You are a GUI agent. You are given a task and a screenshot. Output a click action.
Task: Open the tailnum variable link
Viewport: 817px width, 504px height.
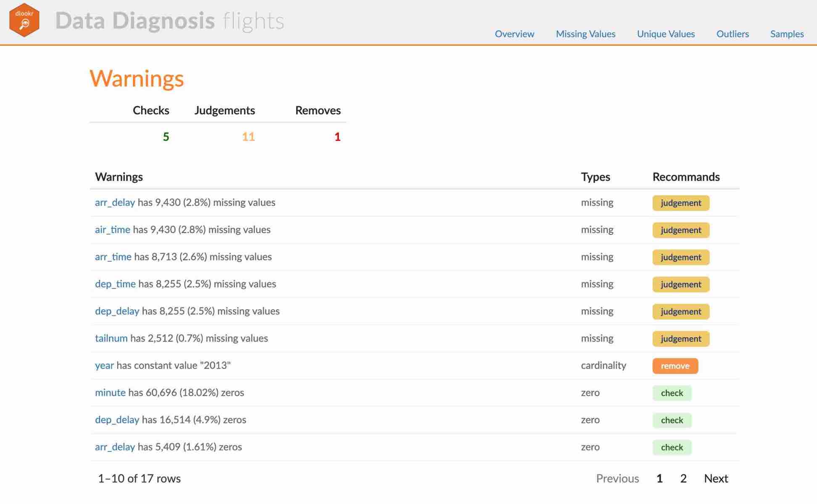point(111,338)
